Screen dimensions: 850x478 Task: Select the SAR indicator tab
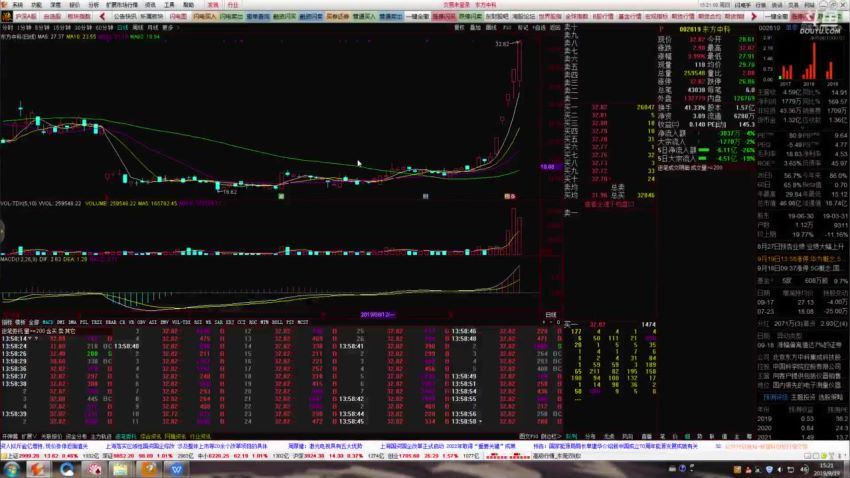pos(218,322)
